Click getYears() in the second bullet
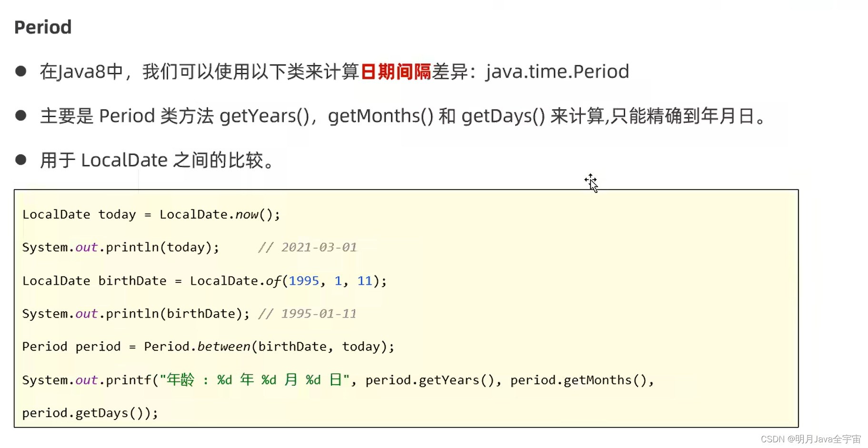The width and height of the screenshot is (868, 448). [264, 116]
